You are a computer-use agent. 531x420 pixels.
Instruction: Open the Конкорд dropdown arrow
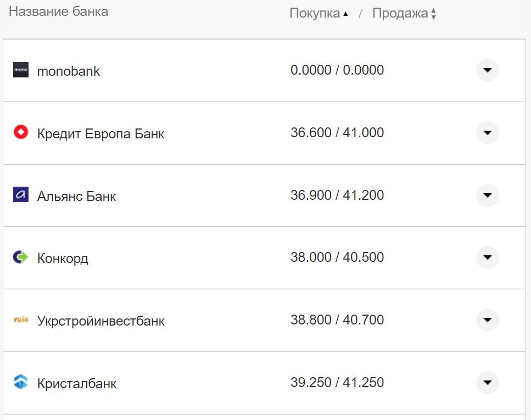[487, 257]
